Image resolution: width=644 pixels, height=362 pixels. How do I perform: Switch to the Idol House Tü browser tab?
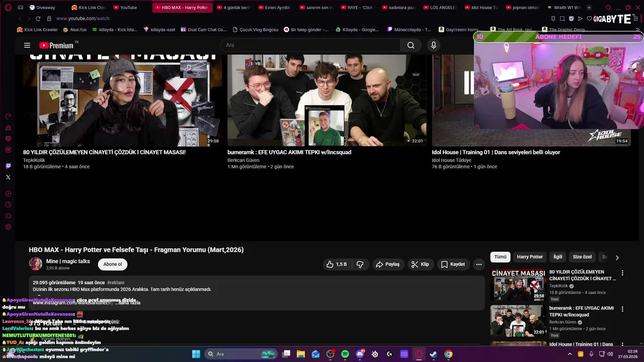(480, 8)
